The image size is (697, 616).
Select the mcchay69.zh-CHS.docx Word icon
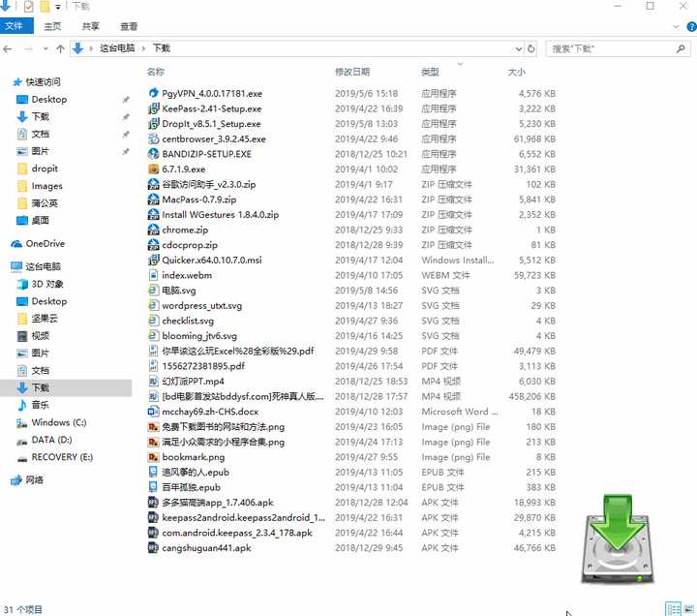pyautogui.click(x=153, y=412)
